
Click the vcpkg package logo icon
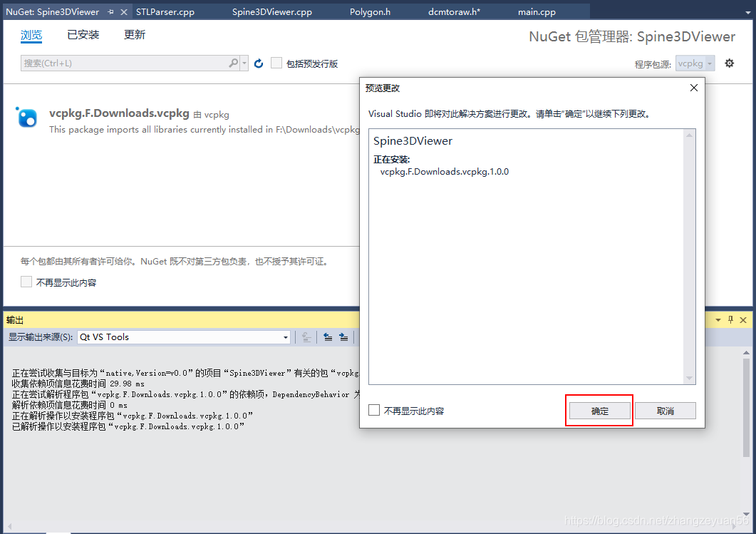(x=26, y=118)
